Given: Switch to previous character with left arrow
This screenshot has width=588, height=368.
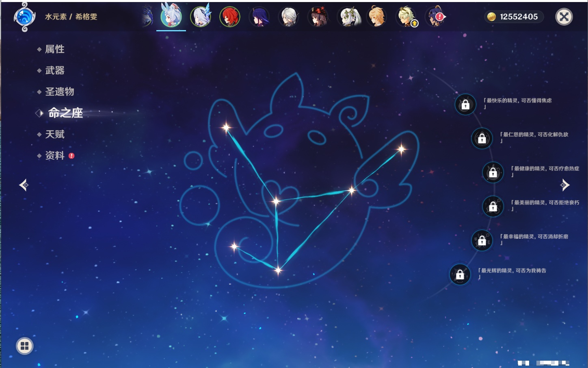Looking at the screenshot, I should 24,185.
